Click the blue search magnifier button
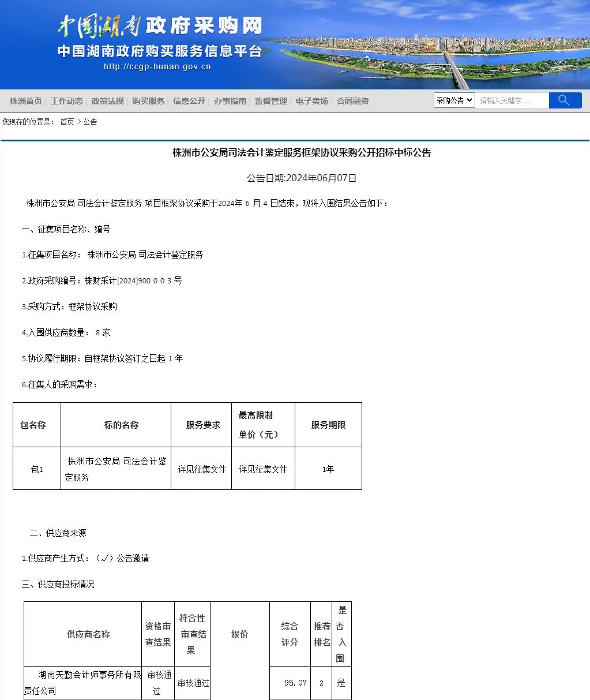 (x=565, y=100)
